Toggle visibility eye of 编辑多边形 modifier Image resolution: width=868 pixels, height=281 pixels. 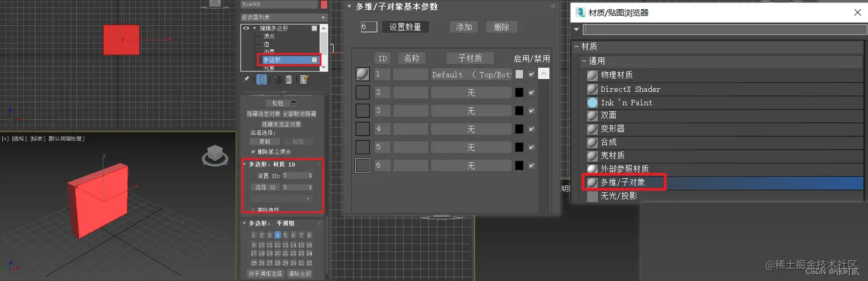(x=246, y=28)
